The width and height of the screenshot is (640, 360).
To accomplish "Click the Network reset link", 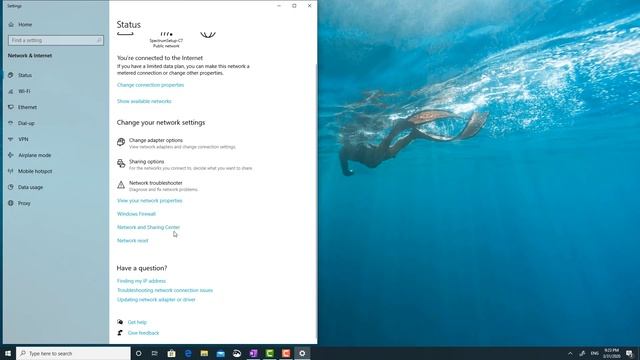I will click(x=133, y=240).
